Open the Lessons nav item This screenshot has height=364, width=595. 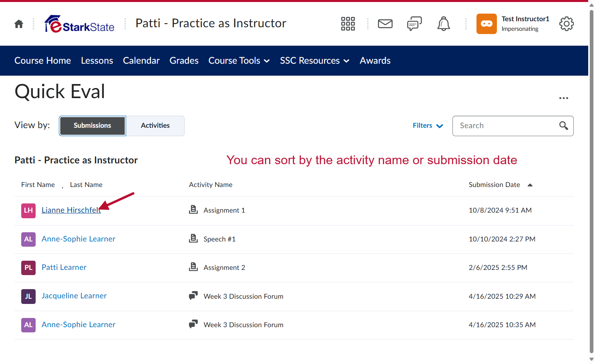(x=97, y=61)
